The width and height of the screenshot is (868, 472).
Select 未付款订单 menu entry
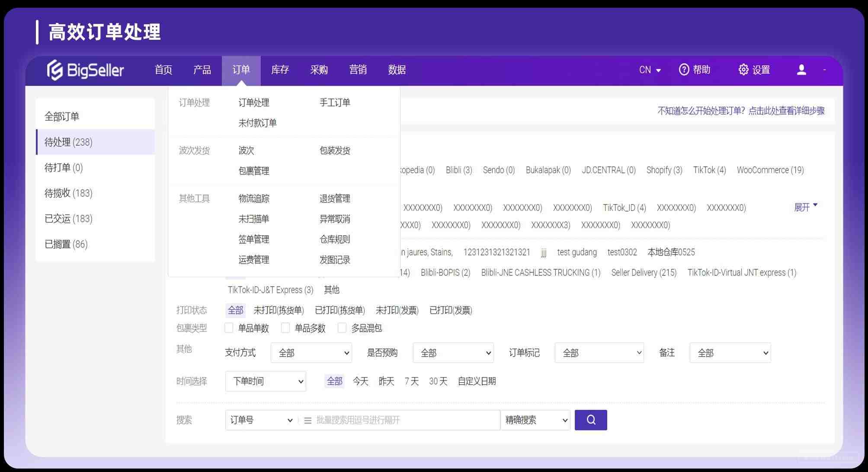[x=257, y=123]
